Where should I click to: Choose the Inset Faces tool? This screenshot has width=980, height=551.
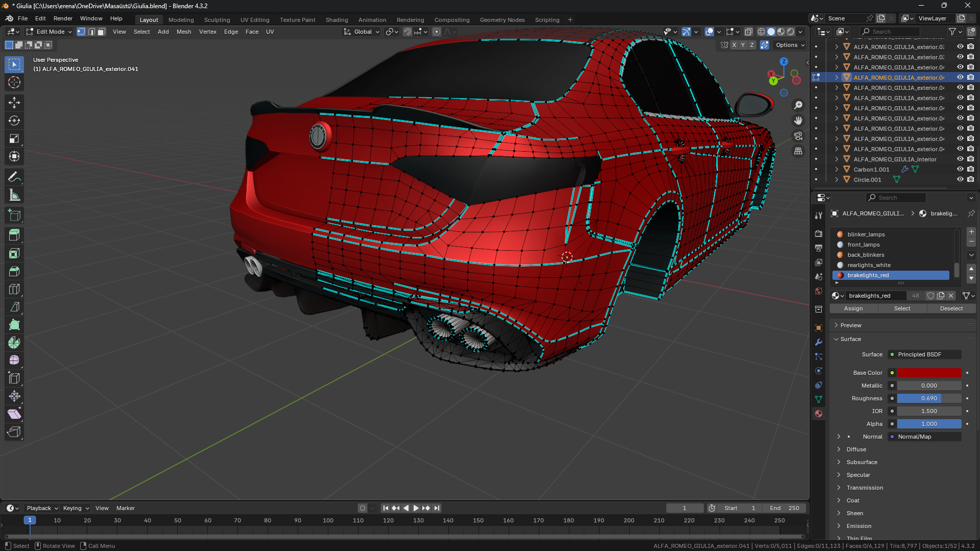pos(14,253)
